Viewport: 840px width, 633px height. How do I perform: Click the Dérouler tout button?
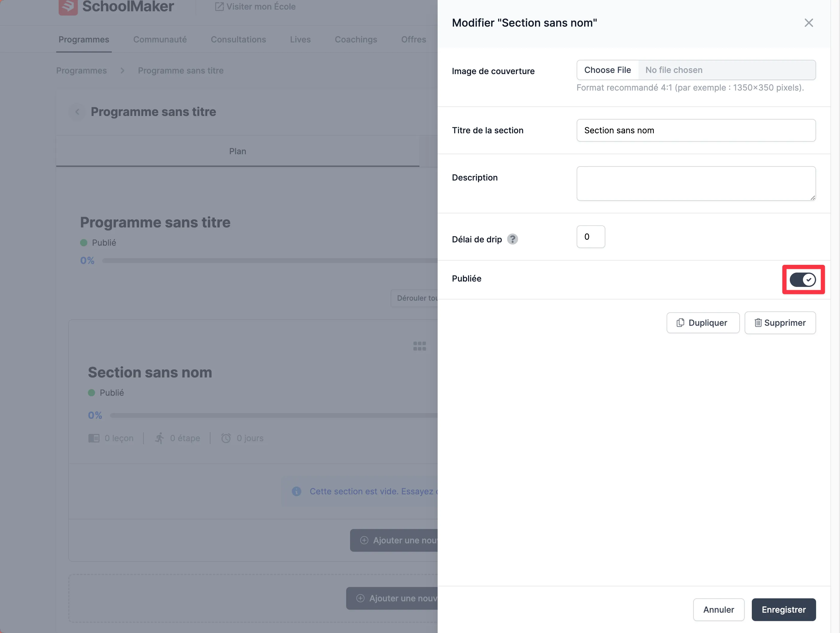coord(415,298)
